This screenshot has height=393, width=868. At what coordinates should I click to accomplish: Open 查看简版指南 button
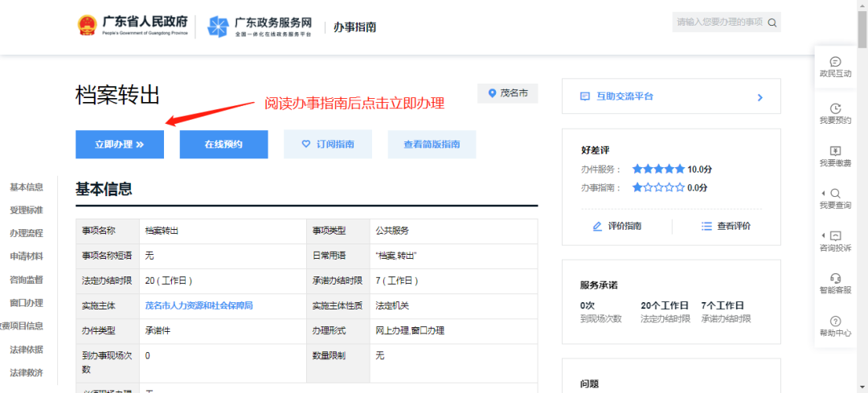click(432, 145)
